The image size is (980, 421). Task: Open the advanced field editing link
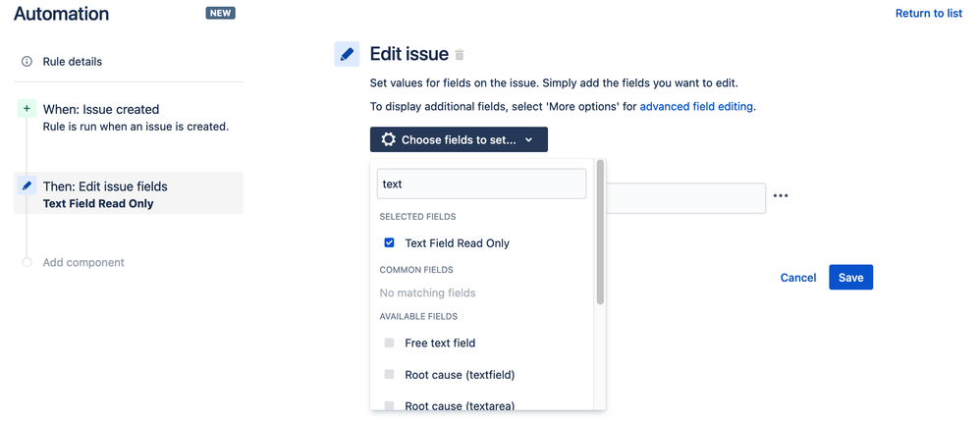(696, 106)
